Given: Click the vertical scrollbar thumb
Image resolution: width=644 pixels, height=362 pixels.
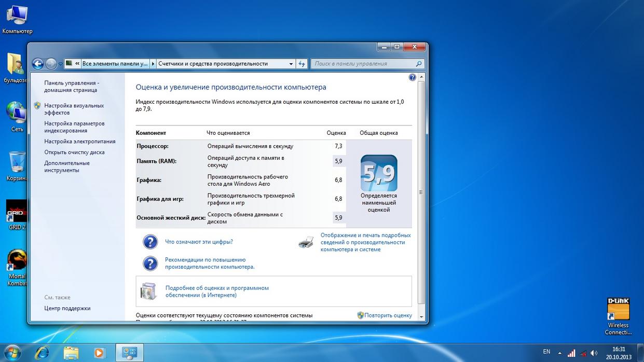Looking at the screenshot, I should (x=421, y=192).
